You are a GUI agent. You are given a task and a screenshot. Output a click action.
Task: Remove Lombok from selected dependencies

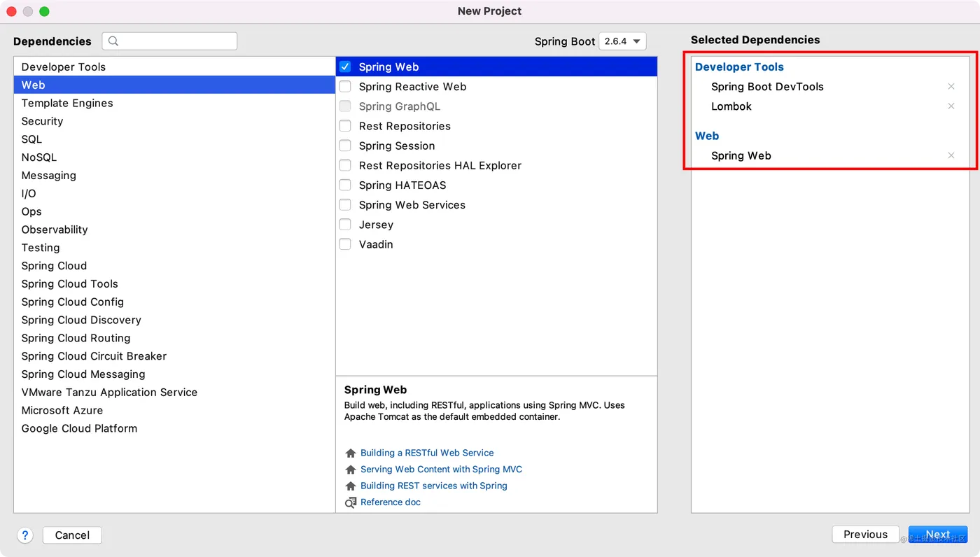click(951, 106)
